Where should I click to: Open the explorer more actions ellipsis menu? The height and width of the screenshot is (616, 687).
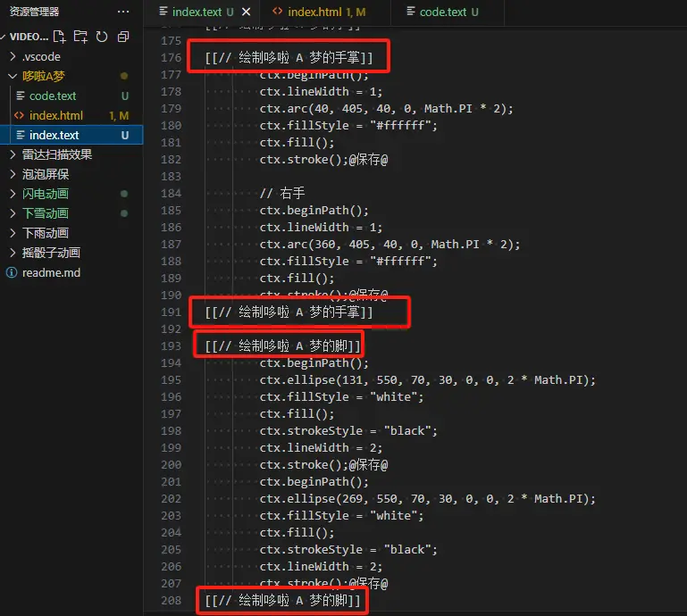click(x=123, y=12)
